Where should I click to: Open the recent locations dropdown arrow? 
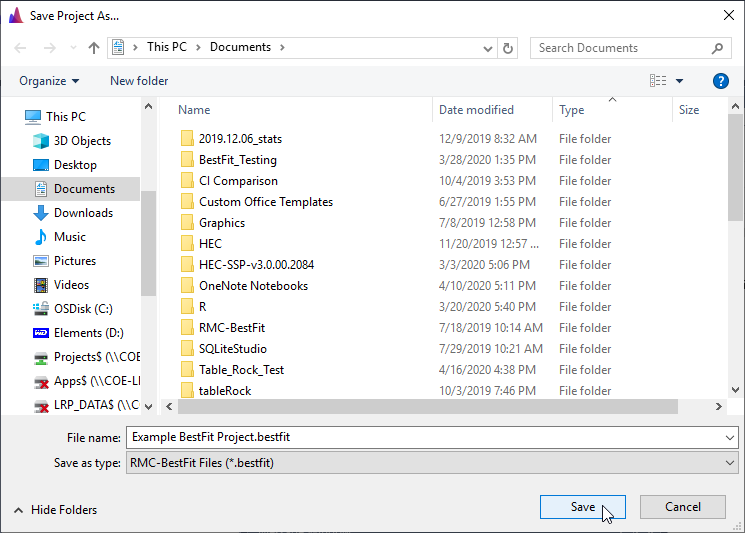(73, 48)
